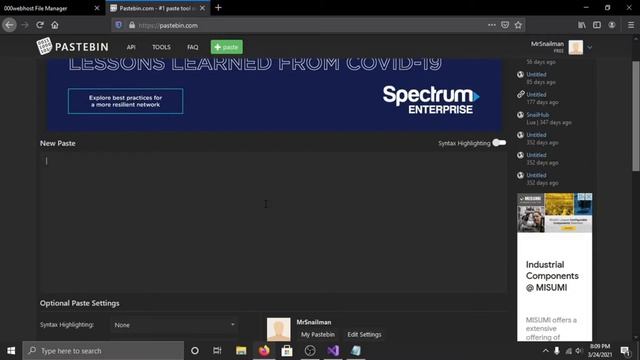Show hidden system tray icons

click(546, 351)
